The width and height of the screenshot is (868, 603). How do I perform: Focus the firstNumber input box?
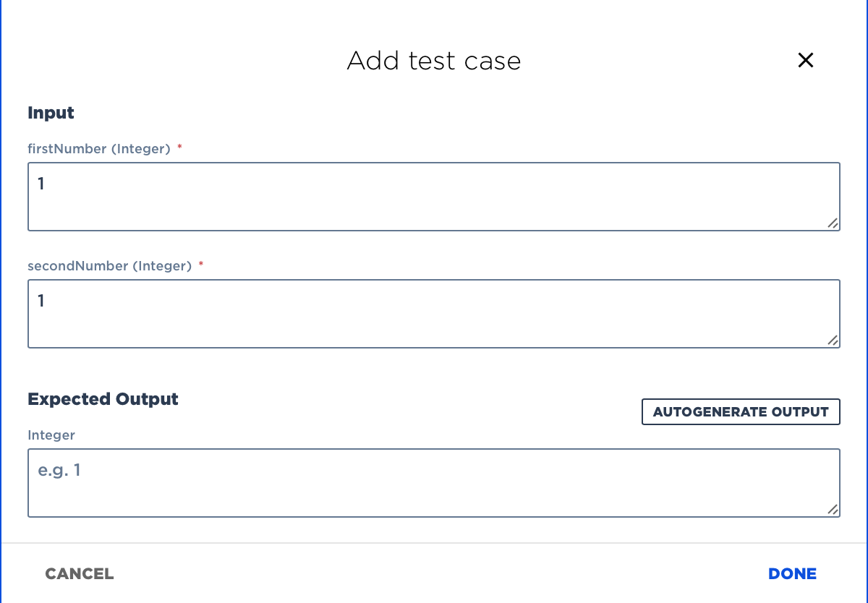click(x=434, y=197)
